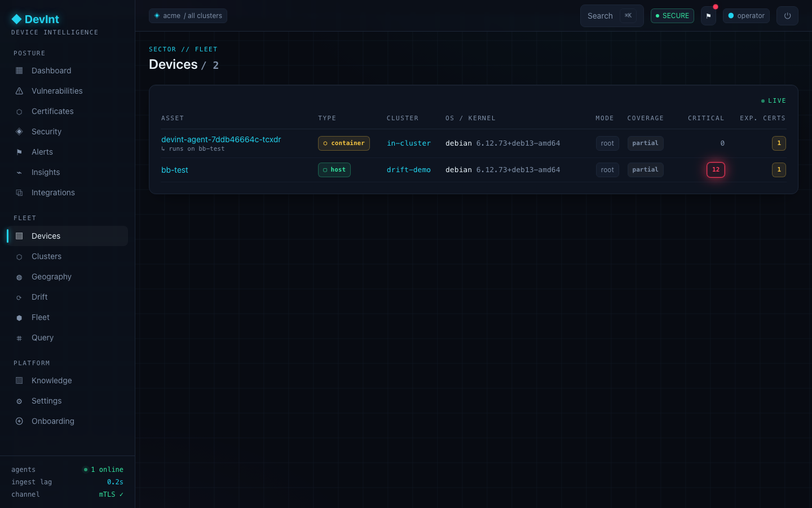812x508 pixels.
Task: Click expired certs badge in bb-test row
Action: point(779,170)
